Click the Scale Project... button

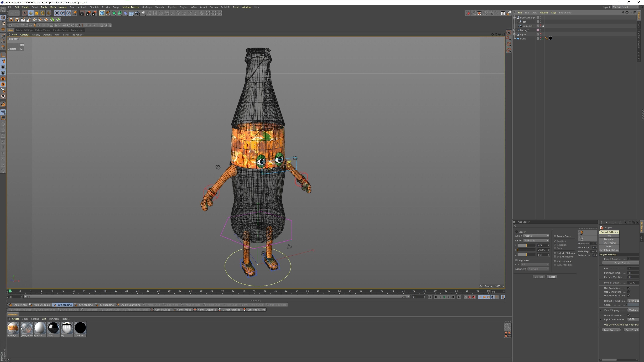coord(621,263)
